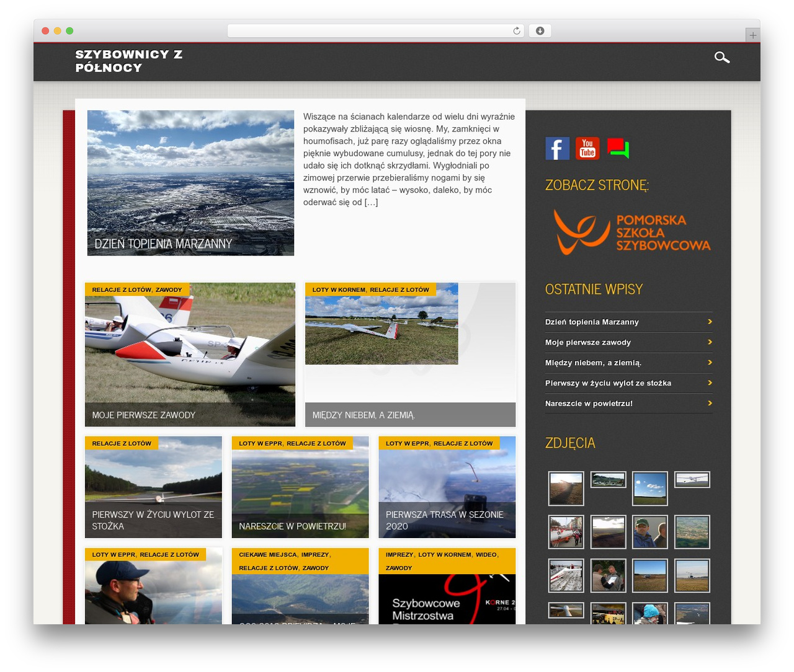
Task: Open first photo thumbnail under Zdjęcia
Action: click(566, 489)
